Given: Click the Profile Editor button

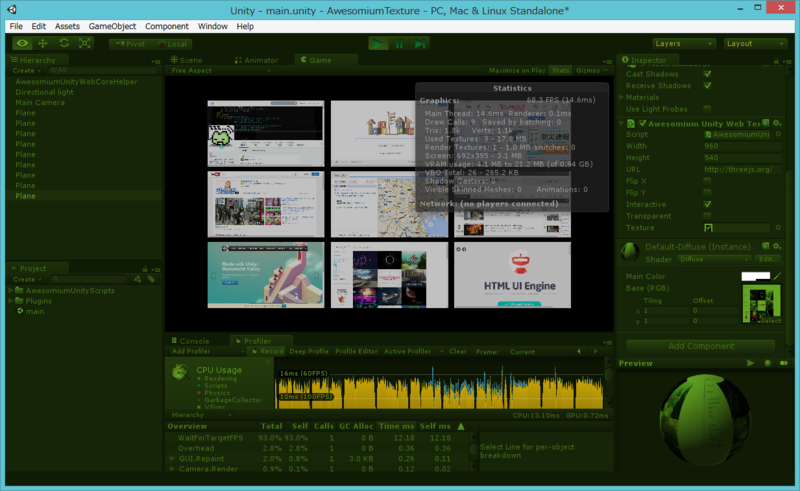Looking at the screenshot, I should point(356,351).
